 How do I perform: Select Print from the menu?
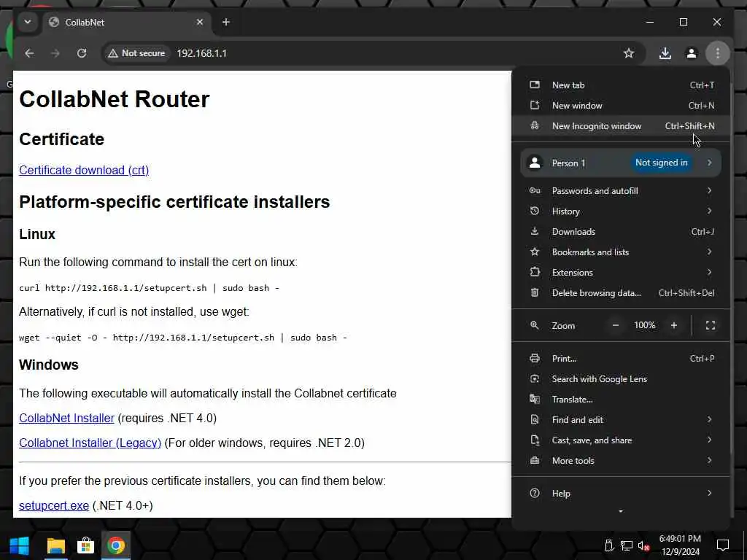point(621,359)
